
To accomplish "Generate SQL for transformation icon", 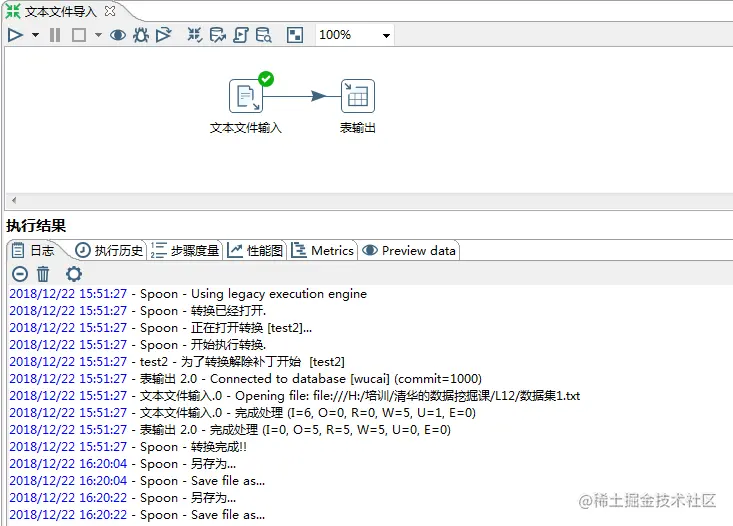I will 240,35.
